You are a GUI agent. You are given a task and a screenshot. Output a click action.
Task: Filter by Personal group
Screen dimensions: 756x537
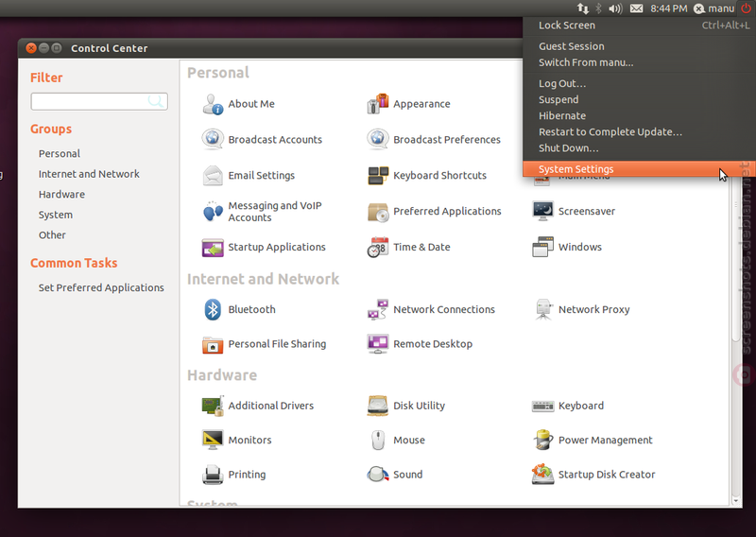[x=60, y=154]
